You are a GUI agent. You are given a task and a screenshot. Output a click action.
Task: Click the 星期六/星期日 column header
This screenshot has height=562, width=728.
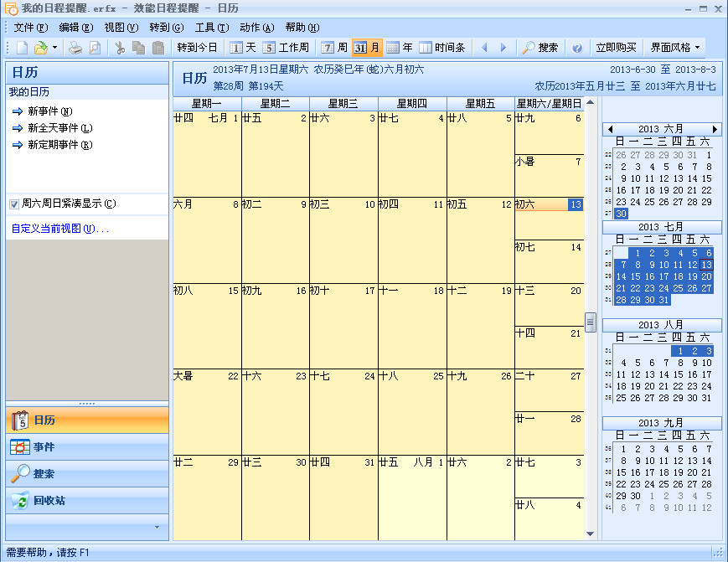point(549,104)
